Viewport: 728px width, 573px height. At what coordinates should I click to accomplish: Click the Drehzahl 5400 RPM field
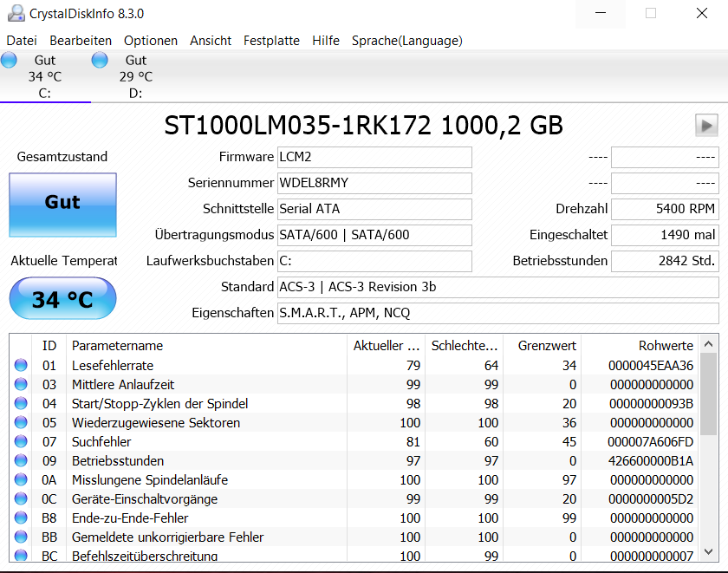coord(665,210)
